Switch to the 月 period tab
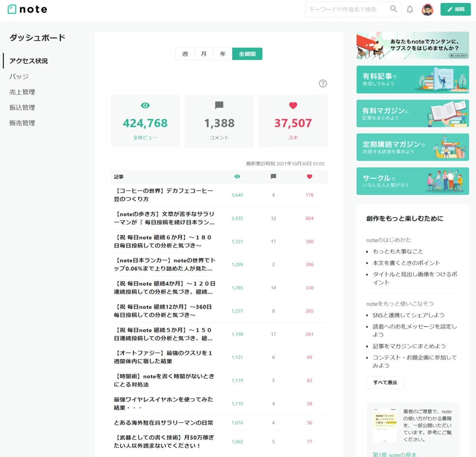This screenshot has height=457, width=476. pos(204,54)
